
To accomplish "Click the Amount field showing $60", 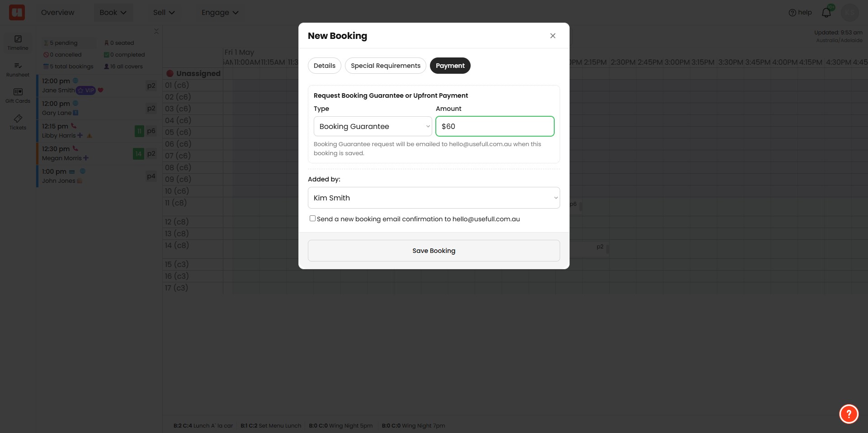I will (495, 126).
